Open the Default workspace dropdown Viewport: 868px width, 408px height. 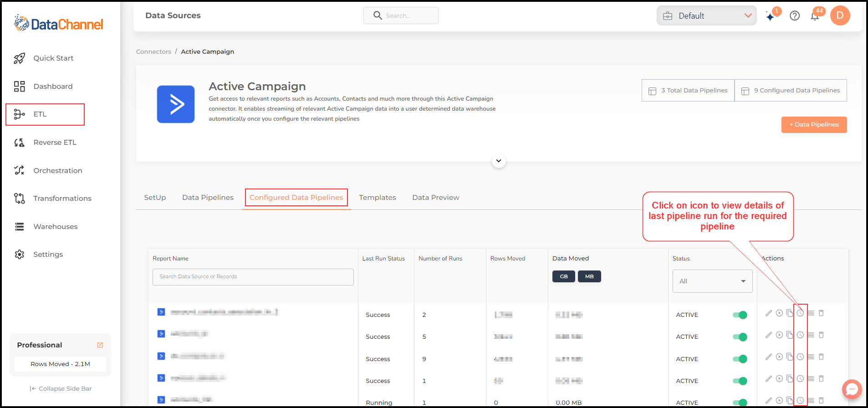pos(706,15)
